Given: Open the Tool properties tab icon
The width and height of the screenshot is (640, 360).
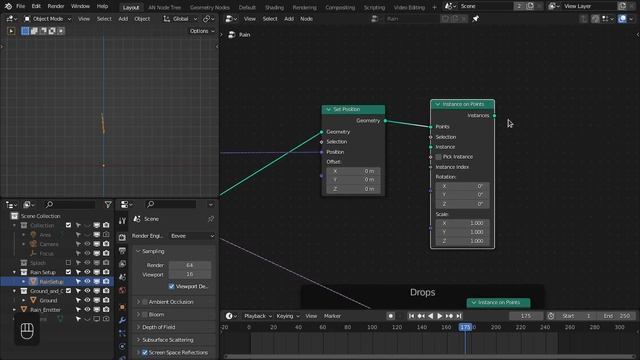Looking at the screenshot, I should [122, 221].
